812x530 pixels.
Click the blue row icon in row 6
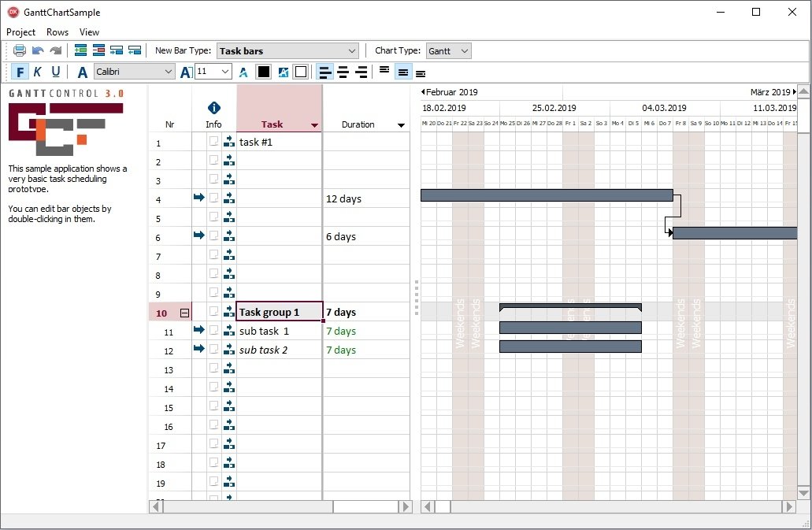click(229, 236)
